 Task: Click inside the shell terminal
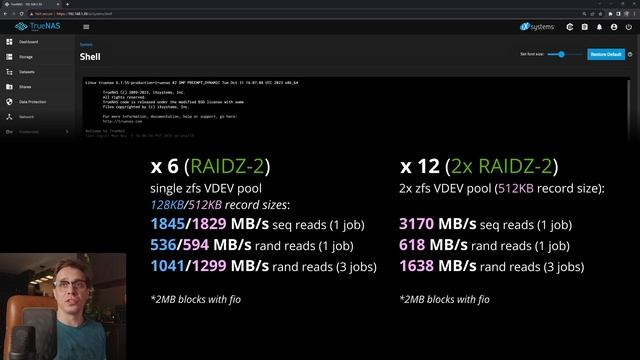[x=354, y=108]
